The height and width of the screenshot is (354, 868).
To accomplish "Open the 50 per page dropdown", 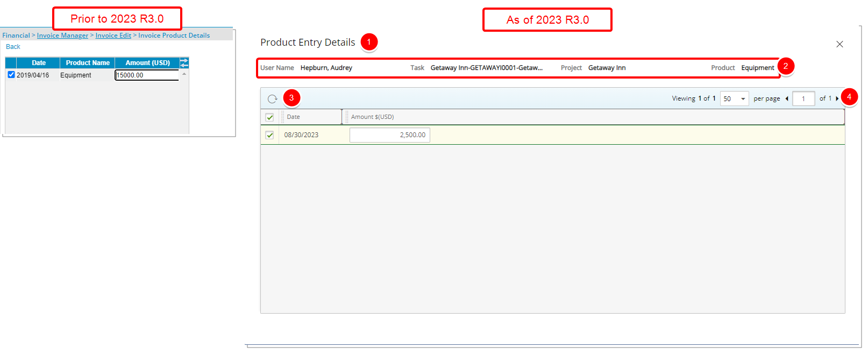I will click(734, 98).
